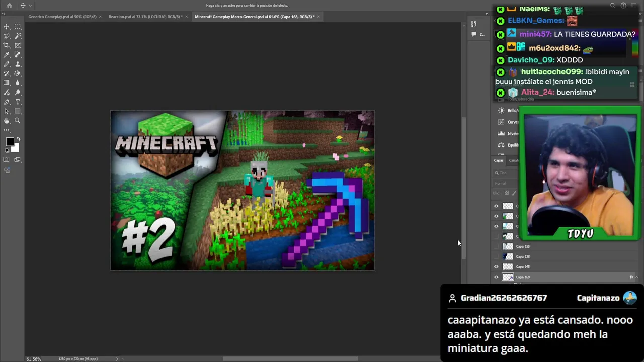Open the Capas panel tab
The height and width of the screenshot is (362, 644).
(499, 161)
